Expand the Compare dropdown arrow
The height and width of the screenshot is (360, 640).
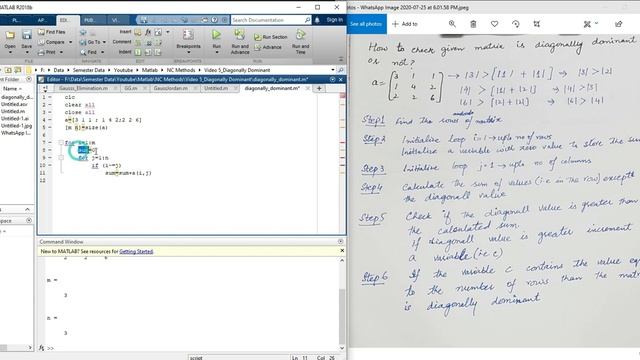click(x=70, y=42)
